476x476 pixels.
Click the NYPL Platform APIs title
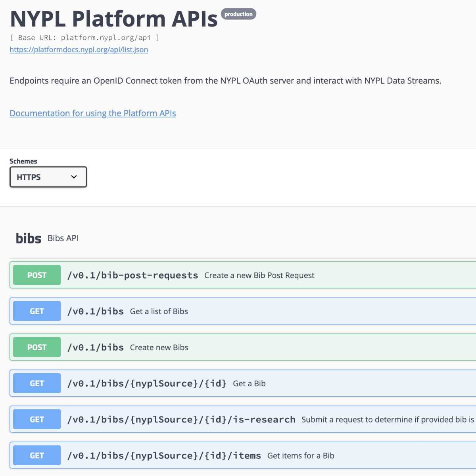[x=114, y=19]
